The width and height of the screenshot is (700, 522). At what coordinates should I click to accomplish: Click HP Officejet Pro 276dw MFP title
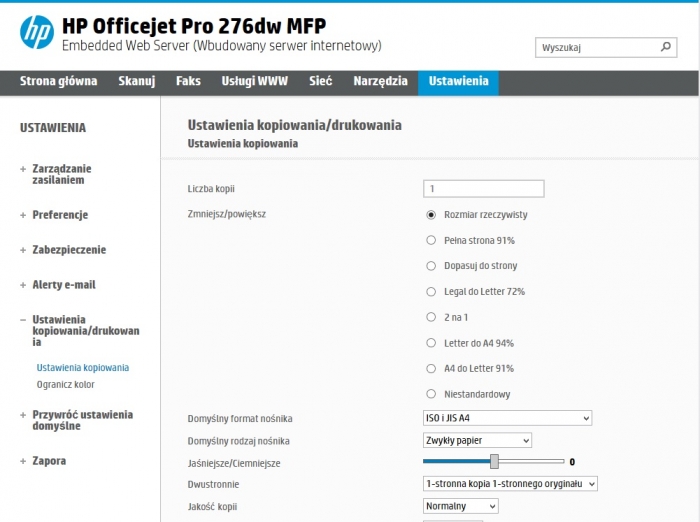pyautogui.click(x=194, y=26)
